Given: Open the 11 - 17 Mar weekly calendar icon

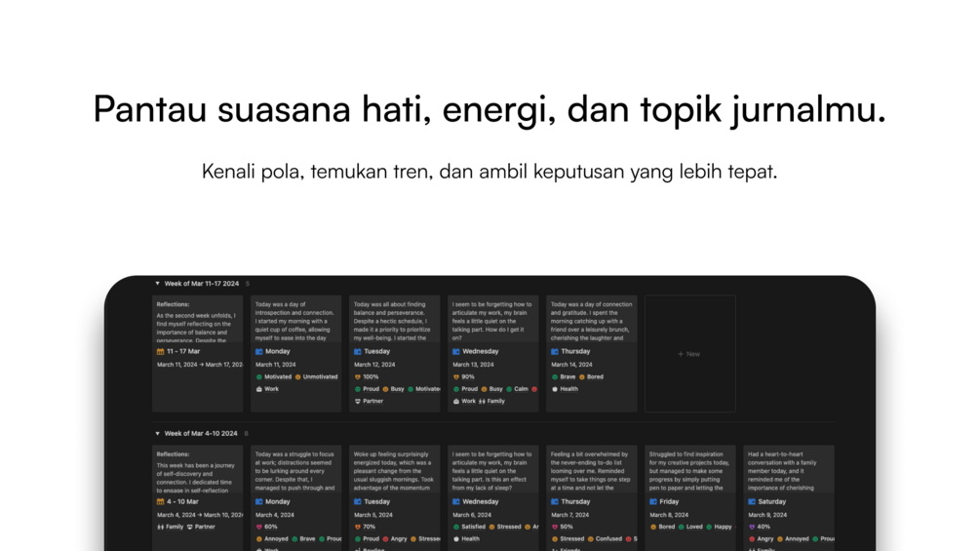Looking at the screenshot, I should tap(161, 352).
